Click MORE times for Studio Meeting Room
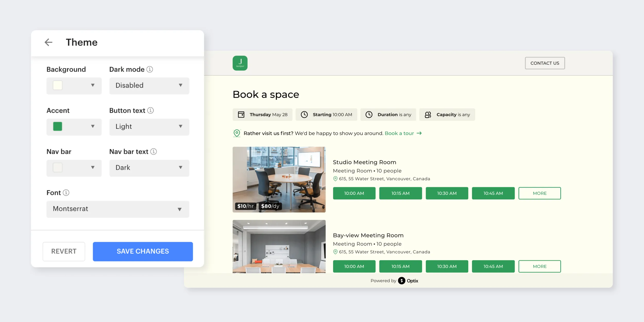Screen dimensions: 644x322 pos(540,193)
